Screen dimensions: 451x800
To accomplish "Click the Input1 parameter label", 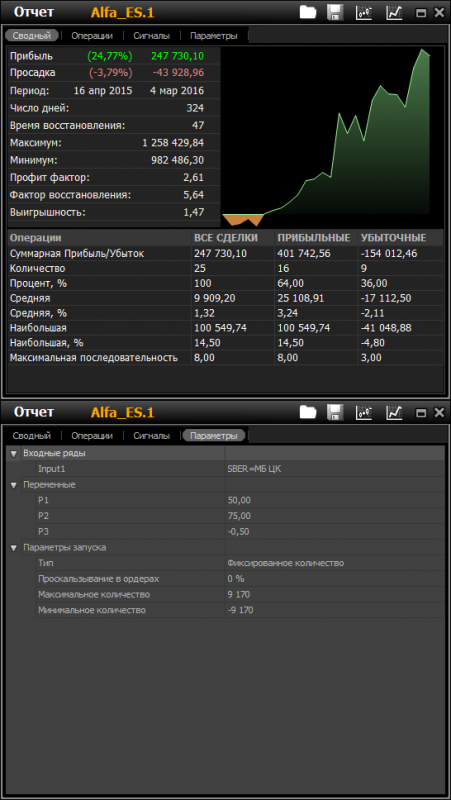I will (52, 469).
